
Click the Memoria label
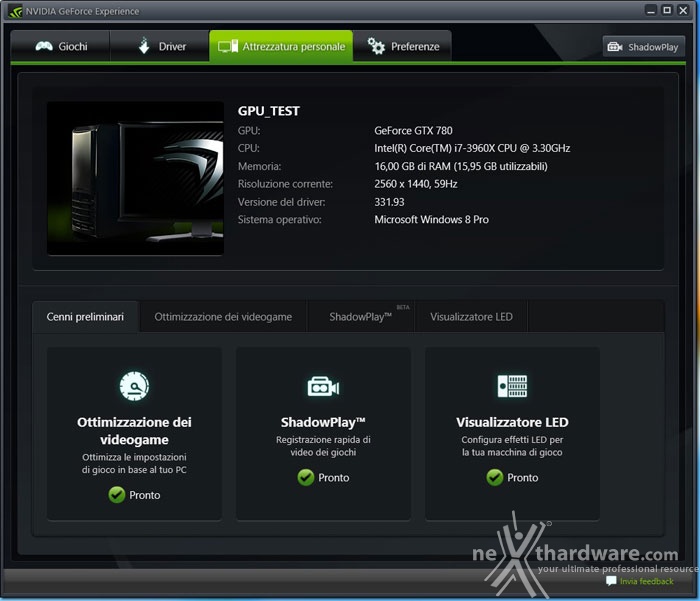tap(259, 166)
